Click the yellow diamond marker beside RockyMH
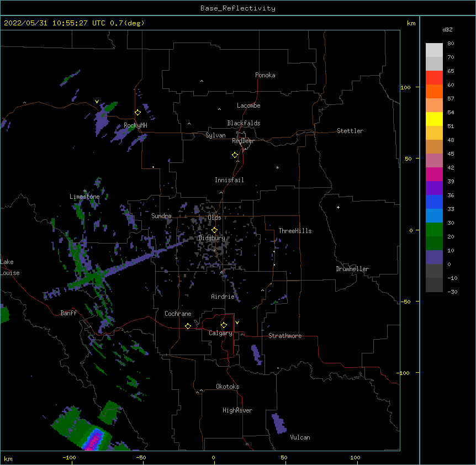Screen dimensions: 476x465 pyautogui.click(x=137, y=113)
